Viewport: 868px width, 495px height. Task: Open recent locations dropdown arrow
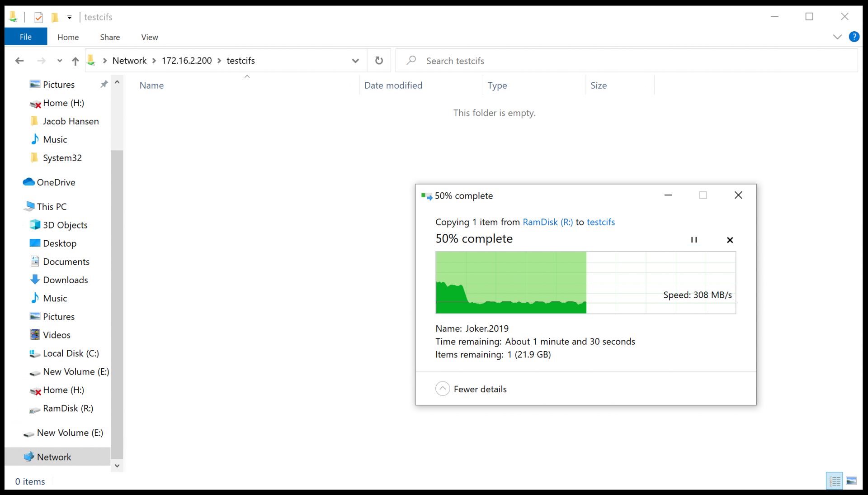pyautogui.click(x=59, y=61)
